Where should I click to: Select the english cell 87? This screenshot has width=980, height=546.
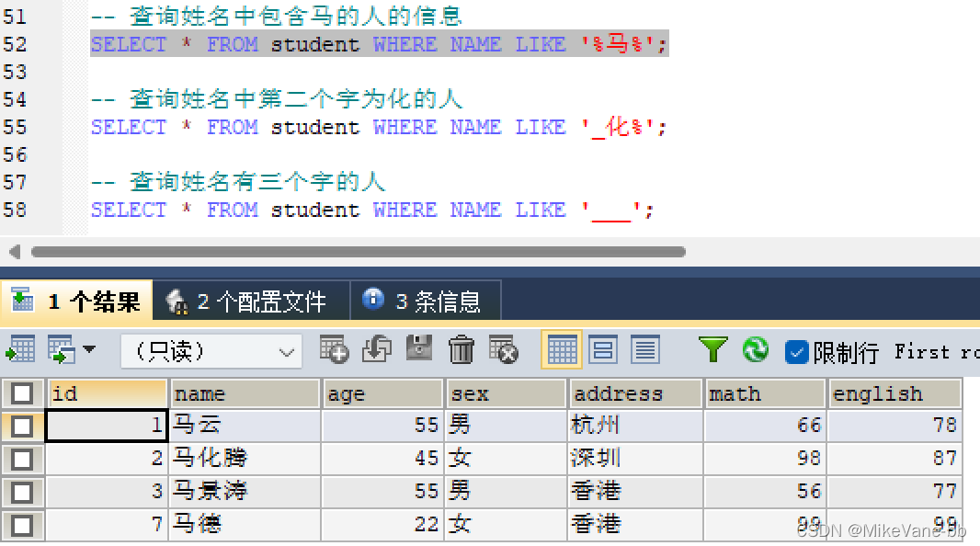895,459
